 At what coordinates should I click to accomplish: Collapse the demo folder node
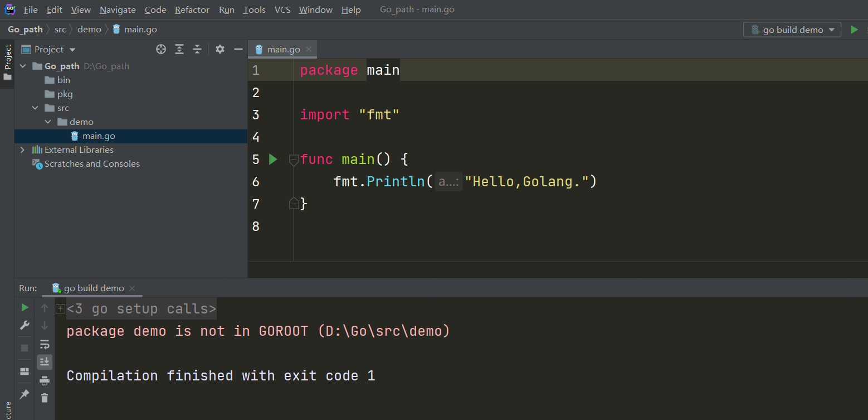[48, 122]
